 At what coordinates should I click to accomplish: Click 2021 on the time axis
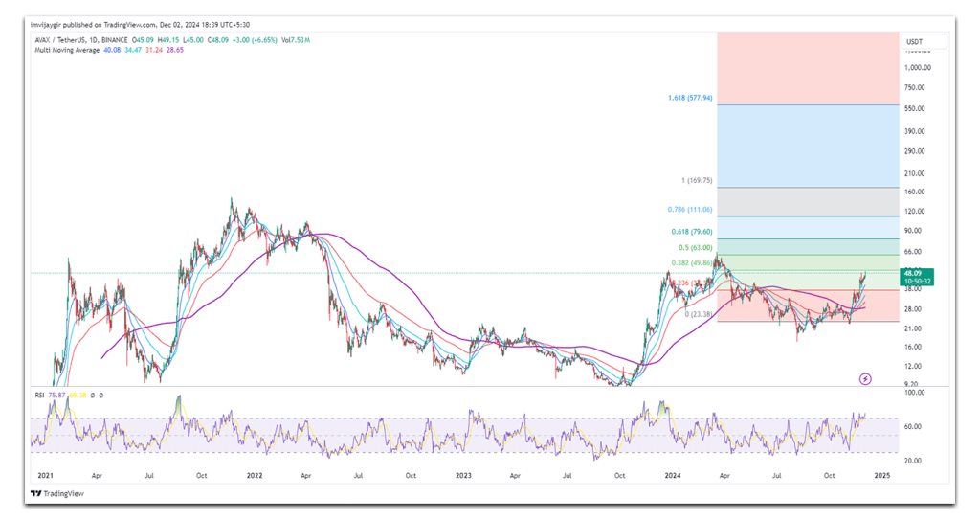(45, 476)
